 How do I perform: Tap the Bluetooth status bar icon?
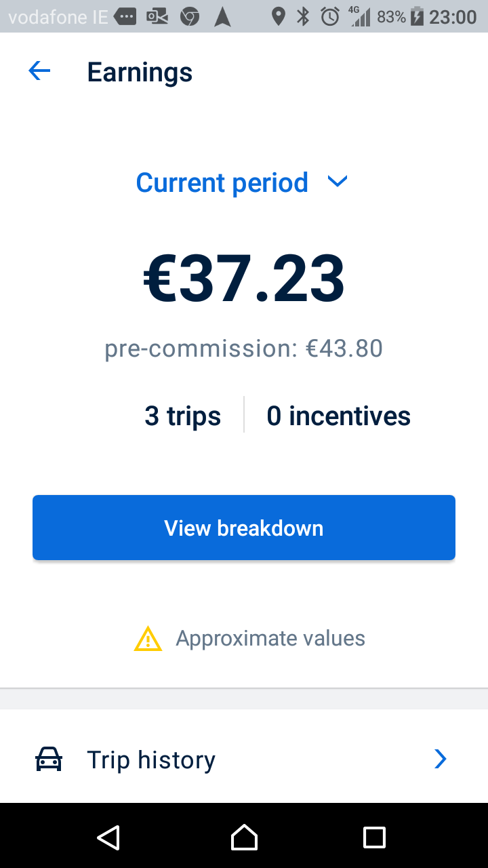pos(303,16)
